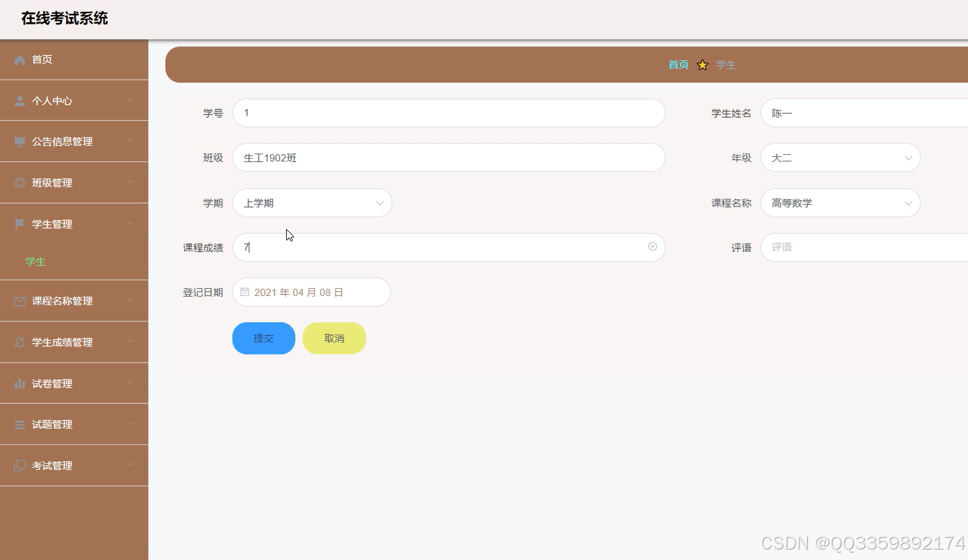Open 学生成绩管理 in the sidebar

point(74,342)
